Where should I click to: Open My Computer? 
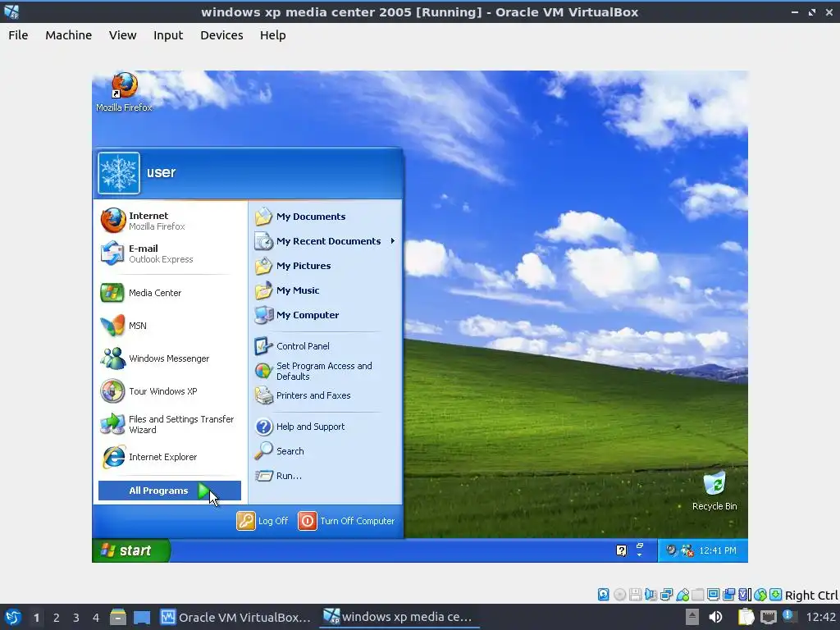click(325, 315)
